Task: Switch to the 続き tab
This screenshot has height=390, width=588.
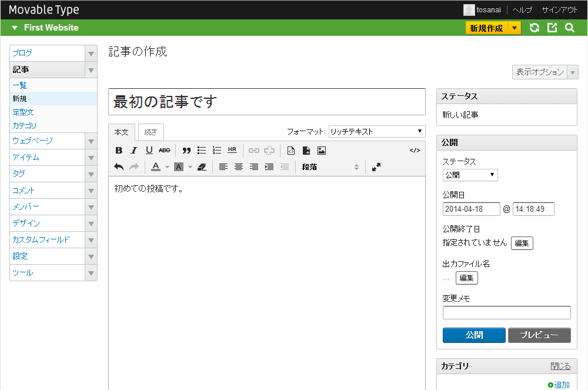Action: click(x=151, y=132)
